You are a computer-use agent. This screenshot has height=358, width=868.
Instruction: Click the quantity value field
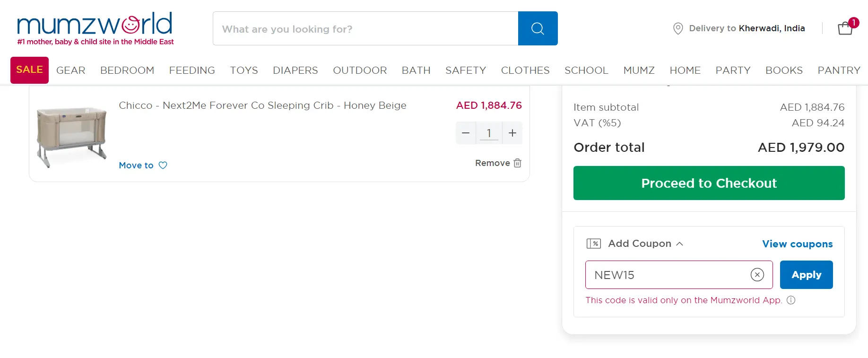(x=489, y=133)
